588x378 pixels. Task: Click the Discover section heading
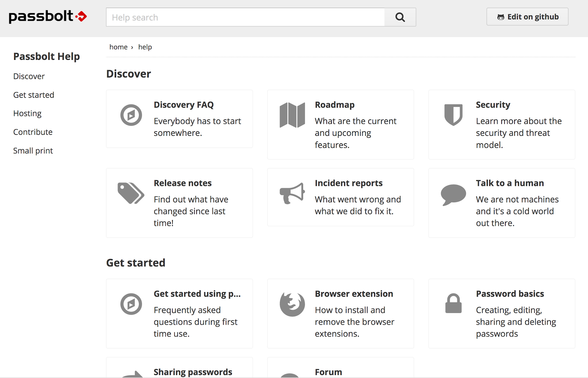[129, 74]
